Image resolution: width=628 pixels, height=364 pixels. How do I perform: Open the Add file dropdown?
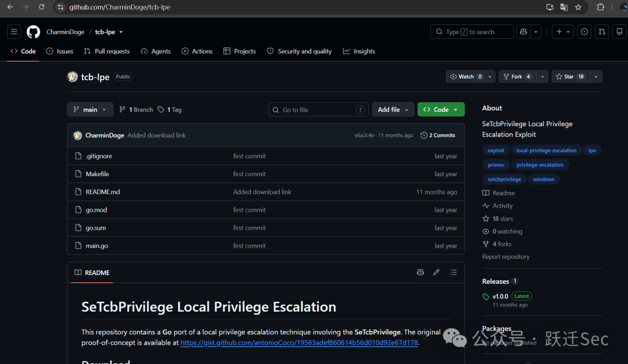pos(393,109)
